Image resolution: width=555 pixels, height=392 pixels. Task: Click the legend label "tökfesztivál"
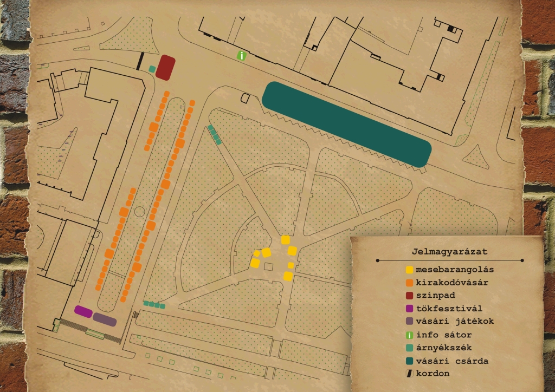pos(449,309)
